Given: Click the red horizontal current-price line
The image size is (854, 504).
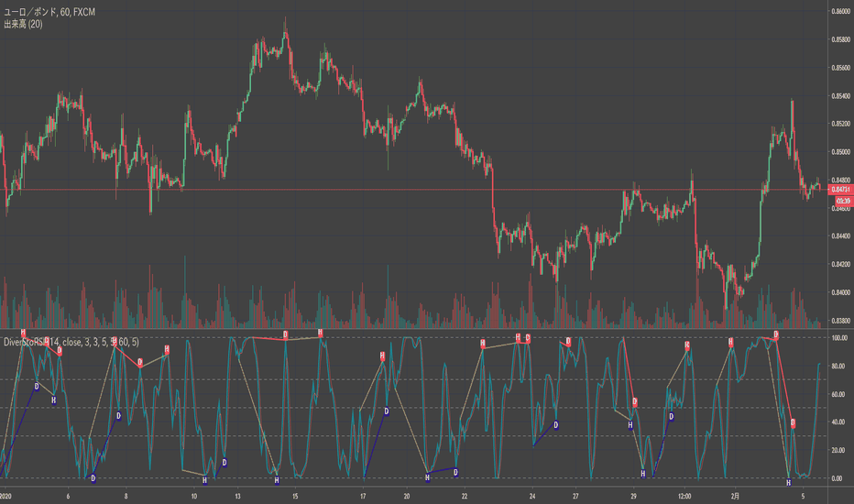Looking at the screenshot, I should [414, 190].
